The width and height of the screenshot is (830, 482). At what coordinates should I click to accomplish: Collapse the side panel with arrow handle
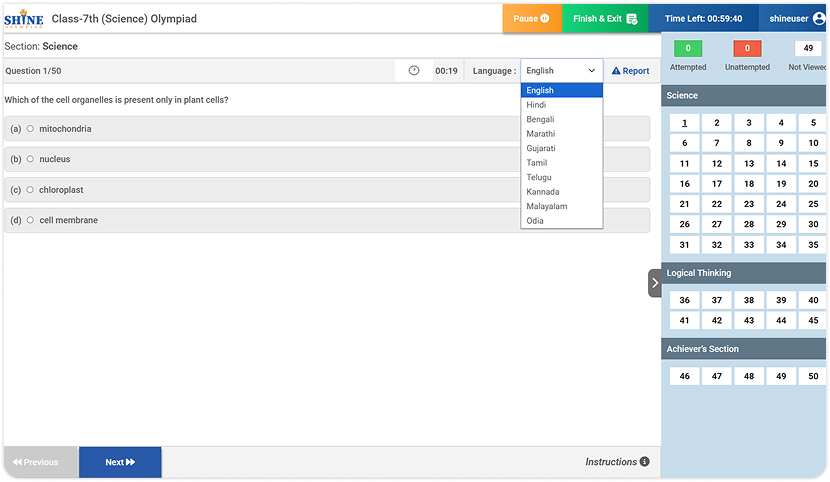(654, 283)
